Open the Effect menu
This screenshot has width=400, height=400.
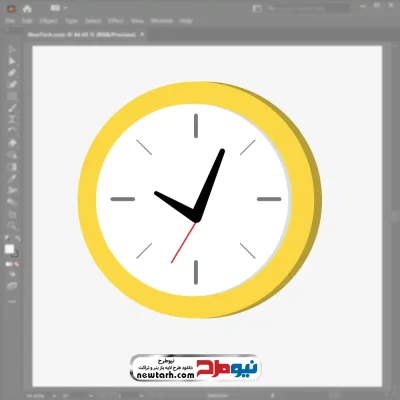[116, 21]
